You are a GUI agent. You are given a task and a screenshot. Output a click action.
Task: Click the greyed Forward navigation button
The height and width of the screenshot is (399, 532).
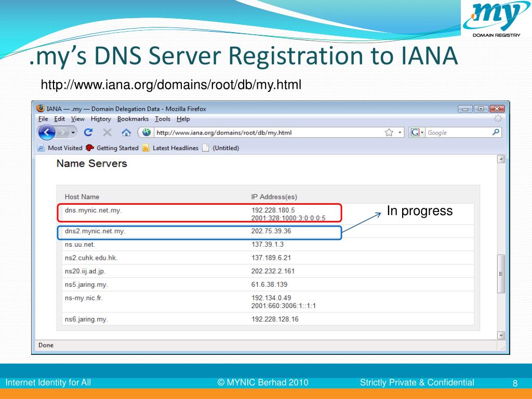coord(62,132)
